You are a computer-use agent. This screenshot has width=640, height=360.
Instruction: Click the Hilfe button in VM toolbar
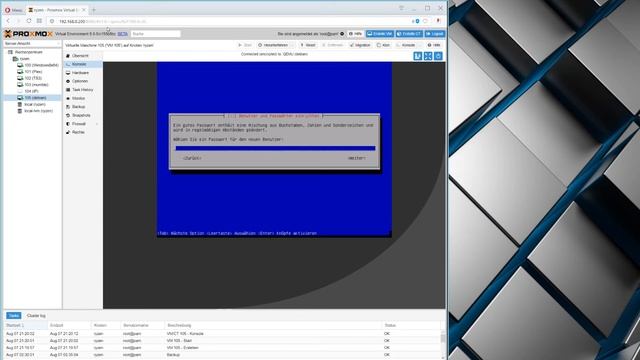pos(434,45)
